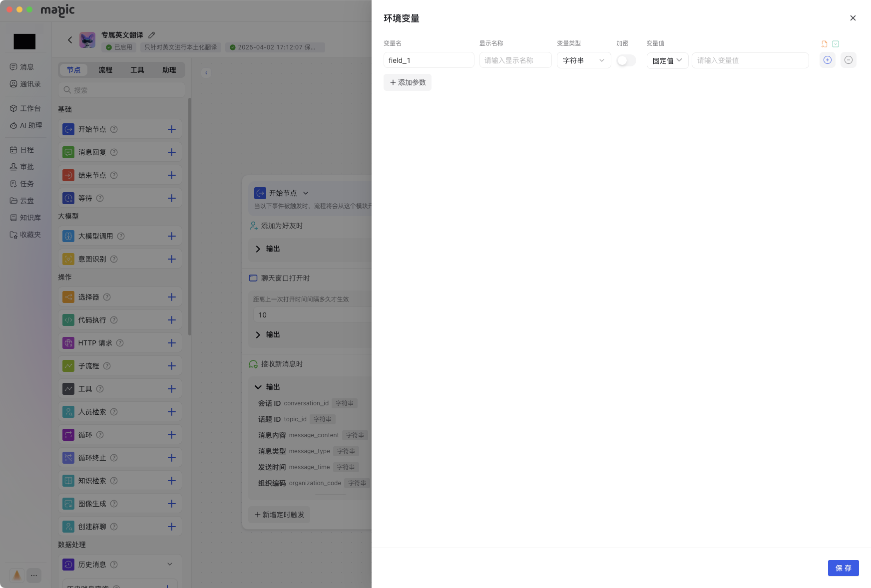Click the 保存 save button
This screenshot has height=588, width=871.
pos(844,568)
